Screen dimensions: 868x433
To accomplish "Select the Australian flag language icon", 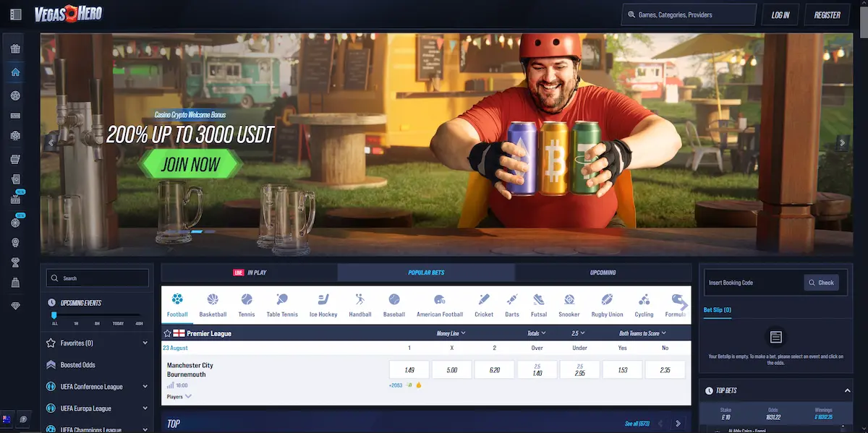I will 7,419.
